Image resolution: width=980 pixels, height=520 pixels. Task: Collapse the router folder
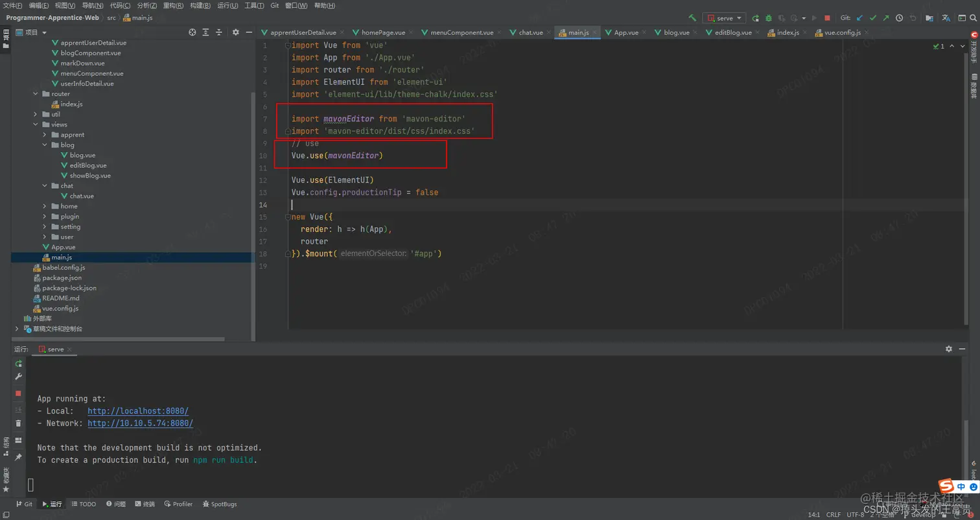coord(36,94)
